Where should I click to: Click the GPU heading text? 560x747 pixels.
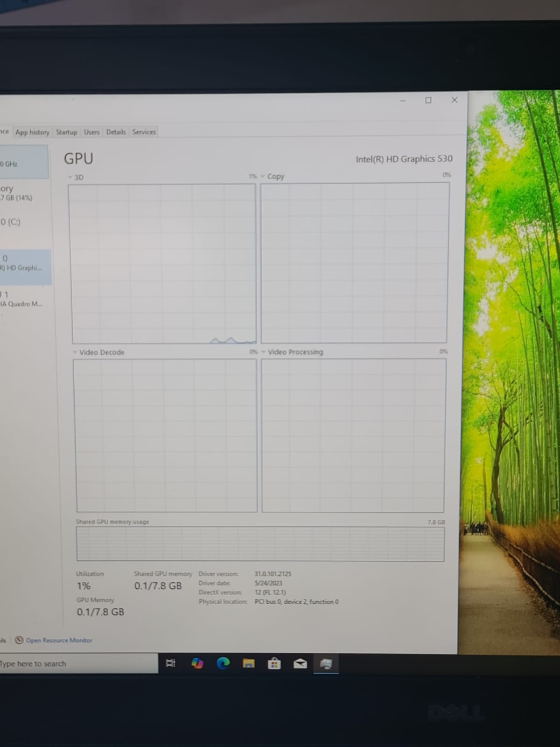pos(78,159)
